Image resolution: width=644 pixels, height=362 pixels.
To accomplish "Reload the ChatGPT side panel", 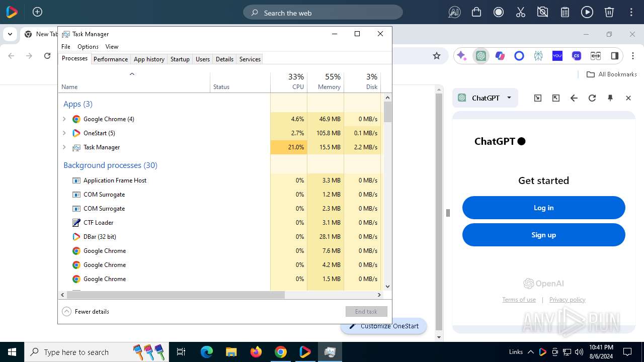I will click(592, 98).
